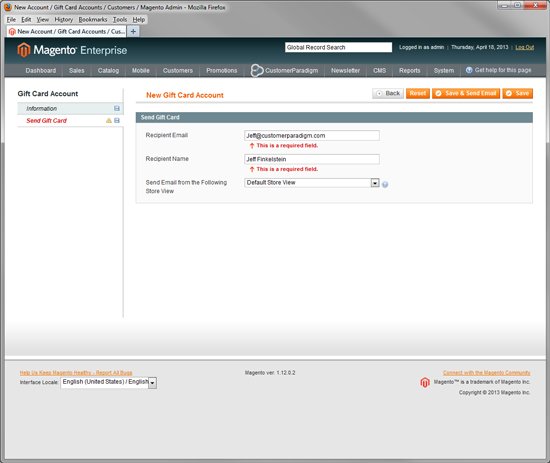This screenshot has height=463, width=550.
Task: Click the tooltip help icon next to store view
Action: [x=385, y=184]
